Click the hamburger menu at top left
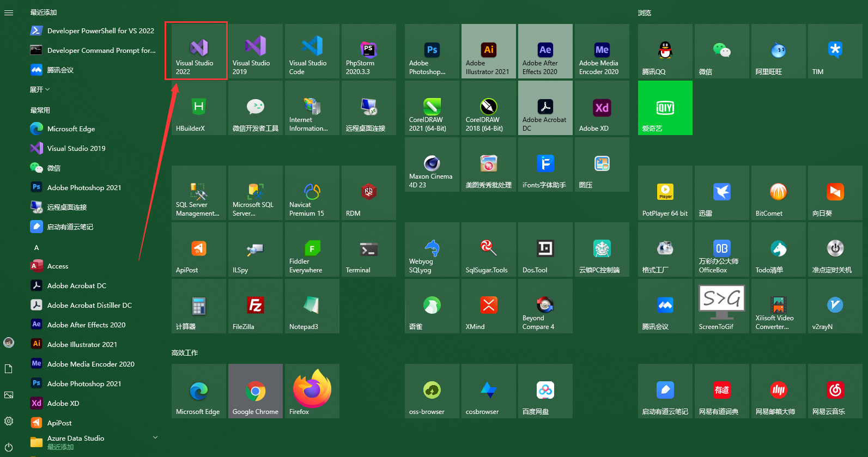868x457 pixels. 9,13
